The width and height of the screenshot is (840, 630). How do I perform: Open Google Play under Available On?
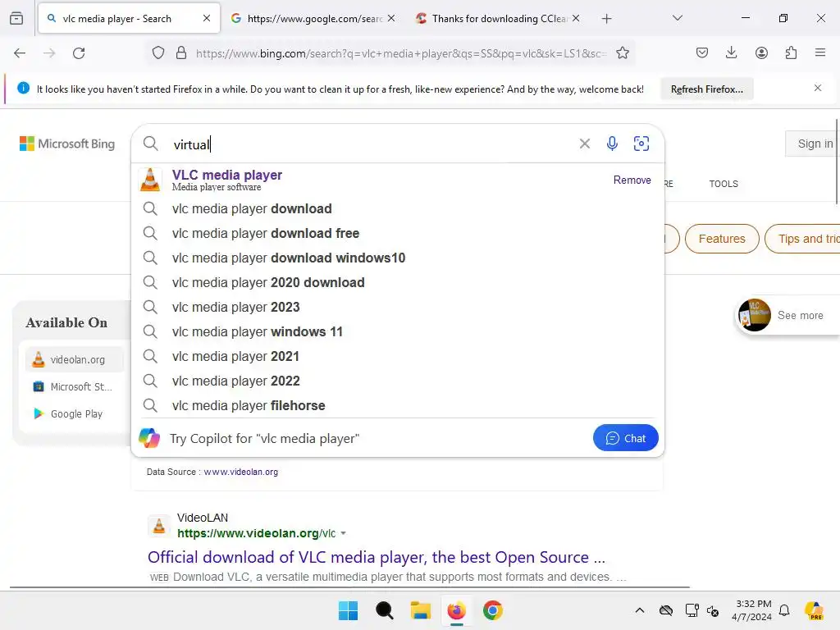(74, 413)
